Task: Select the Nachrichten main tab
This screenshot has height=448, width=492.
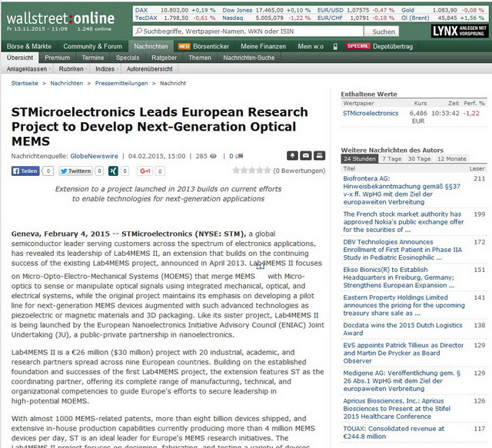Action: [151, 46]
